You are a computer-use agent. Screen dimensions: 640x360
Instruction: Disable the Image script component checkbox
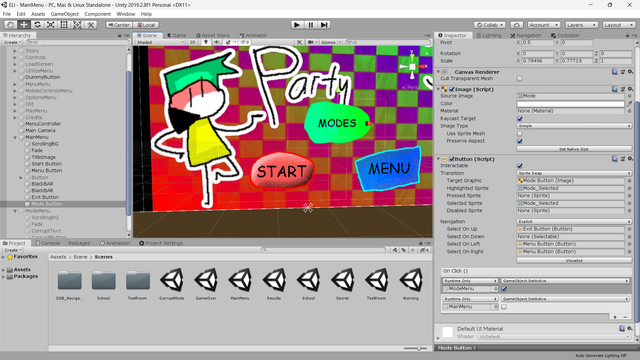pyautogui.click(x=451, y=89)
